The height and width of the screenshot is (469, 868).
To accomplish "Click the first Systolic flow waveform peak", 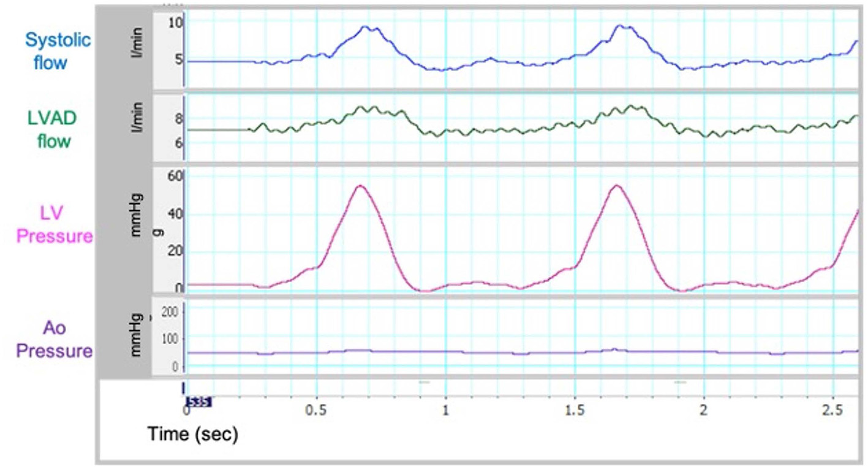I will pyautogui.click(x=366, y=27).
